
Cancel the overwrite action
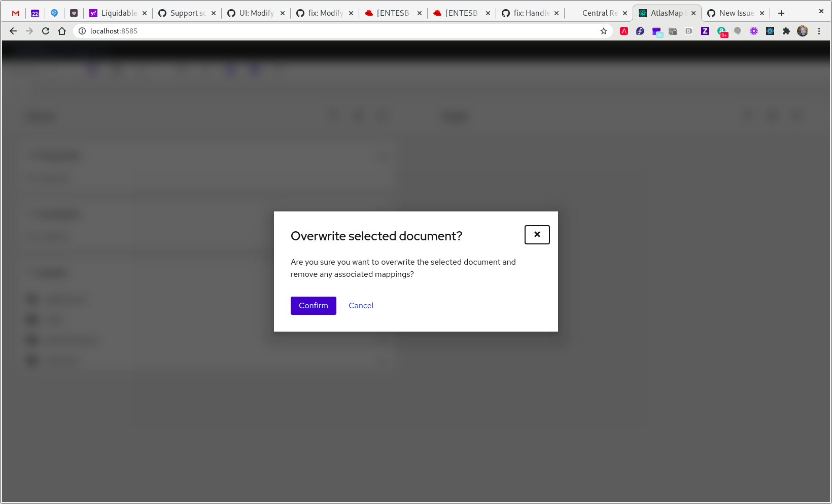(361, 305)
